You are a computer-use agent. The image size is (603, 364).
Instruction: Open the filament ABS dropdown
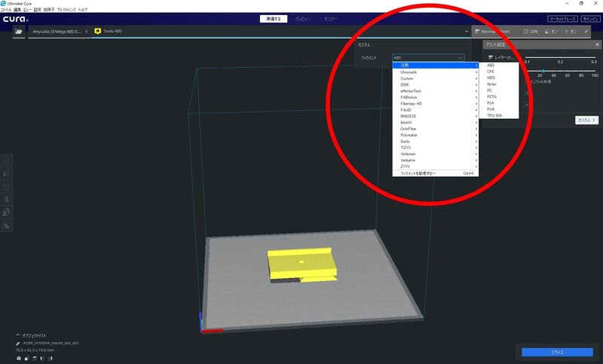coord(428,58)
